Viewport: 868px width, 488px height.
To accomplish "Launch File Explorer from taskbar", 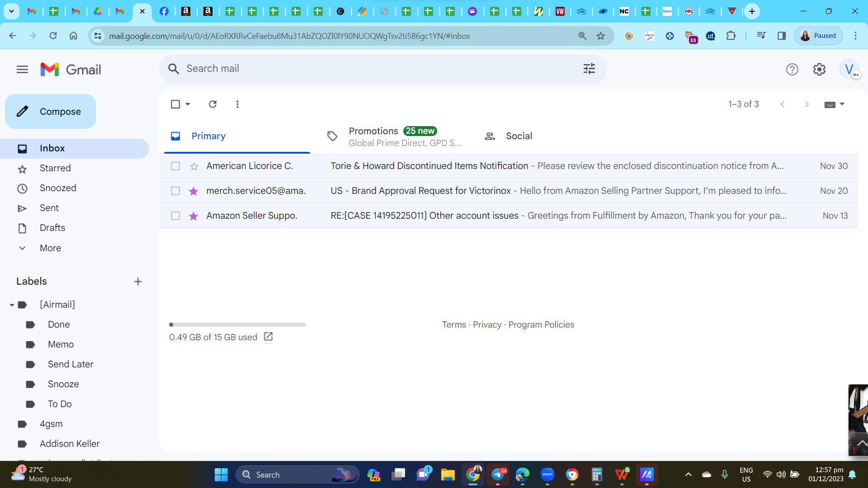I will tap(448, 474).
